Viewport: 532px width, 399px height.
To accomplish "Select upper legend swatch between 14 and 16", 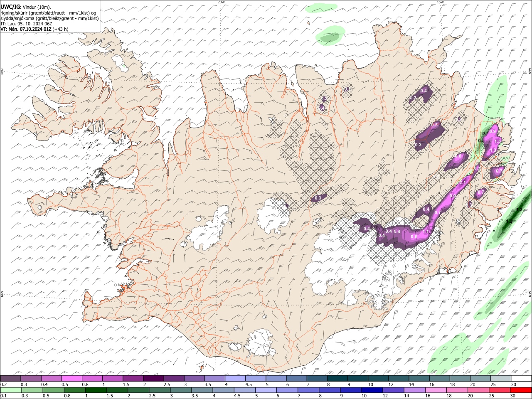I will [x=419, y=378].
